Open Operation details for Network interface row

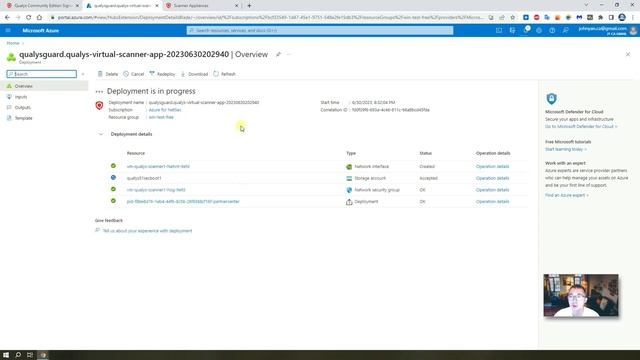(x=492, y=167)
